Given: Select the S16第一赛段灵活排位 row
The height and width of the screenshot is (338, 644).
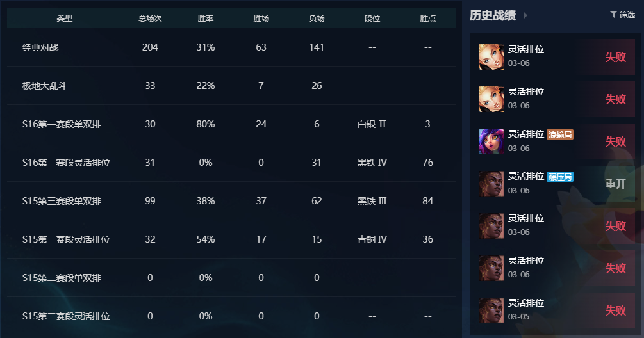Looking at the screenshot, I should [231, 163].
